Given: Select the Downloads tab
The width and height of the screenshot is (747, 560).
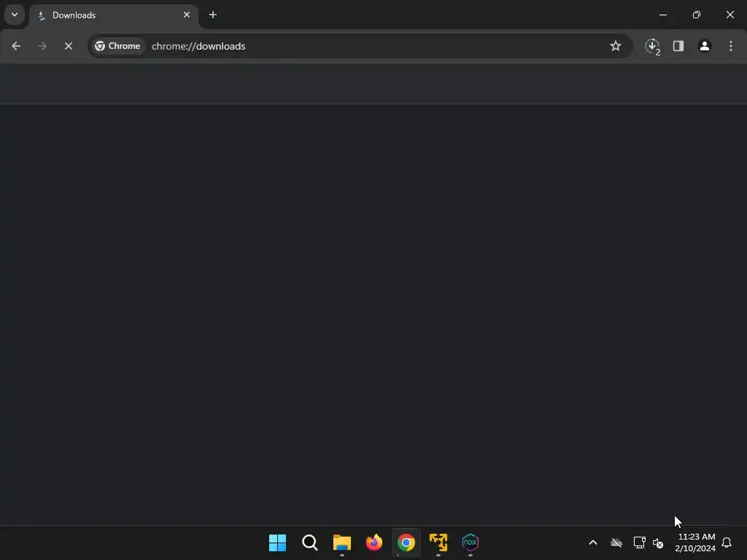Looking at the screenshot, I should tap(113, 15).
